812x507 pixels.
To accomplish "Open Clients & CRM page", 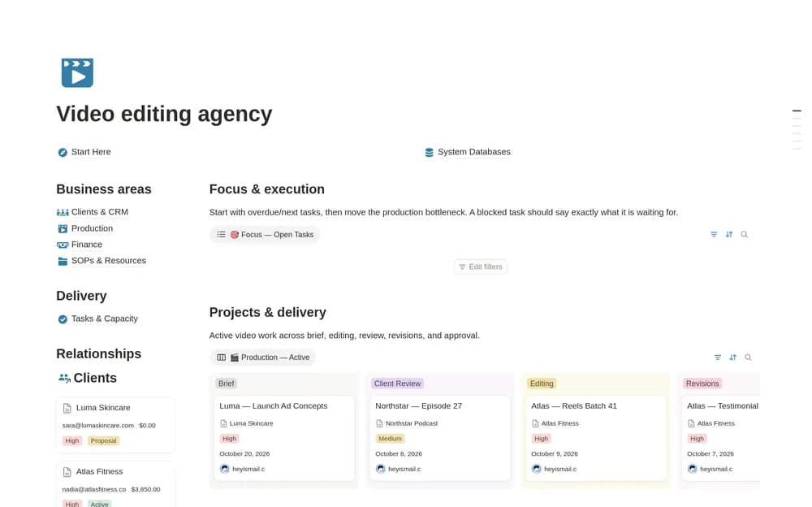I will tap(99, 212).
